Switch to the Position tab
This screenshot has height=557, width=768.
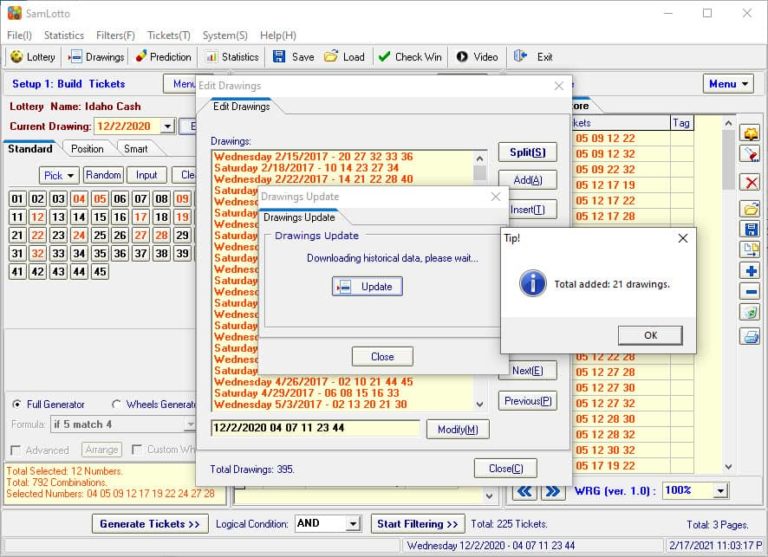pos(87,149)
